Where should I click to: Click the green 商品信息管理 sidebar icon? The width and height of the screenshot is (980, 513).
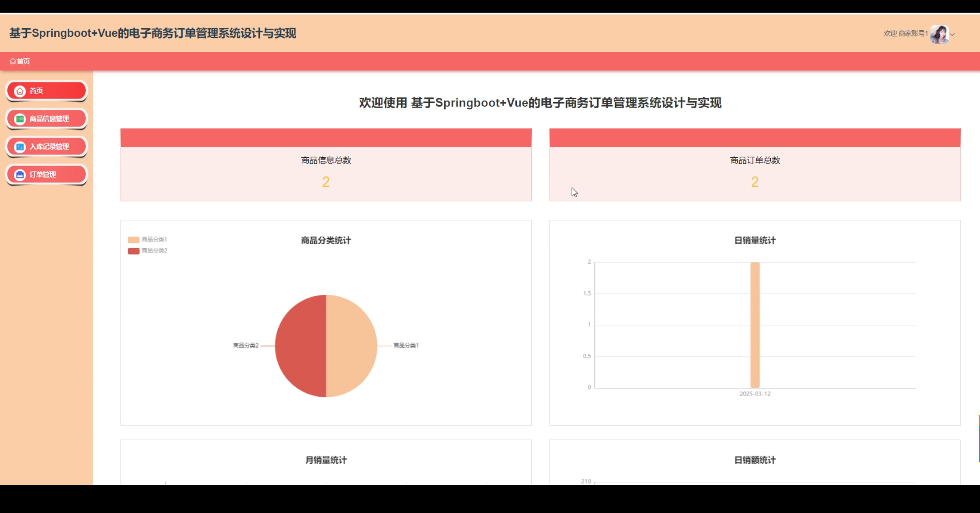[x=20, y=119]
